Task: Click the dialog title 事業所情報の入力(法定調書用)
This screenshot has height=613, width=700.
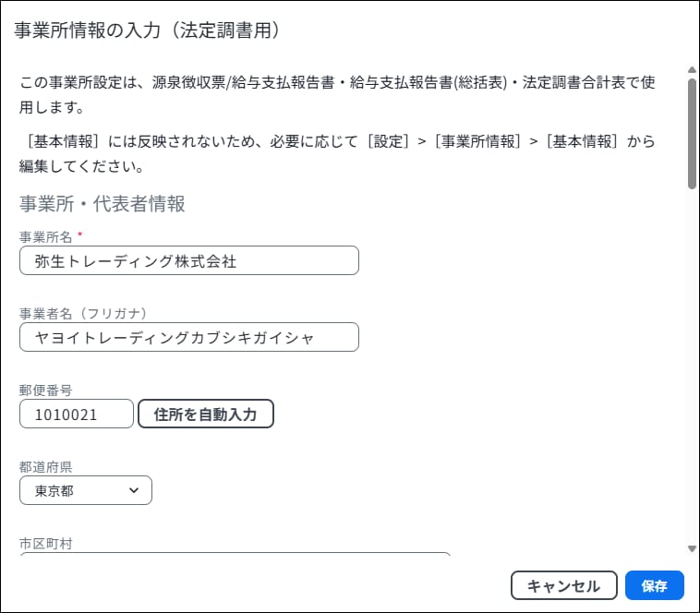Action: [x=147, y=30]
